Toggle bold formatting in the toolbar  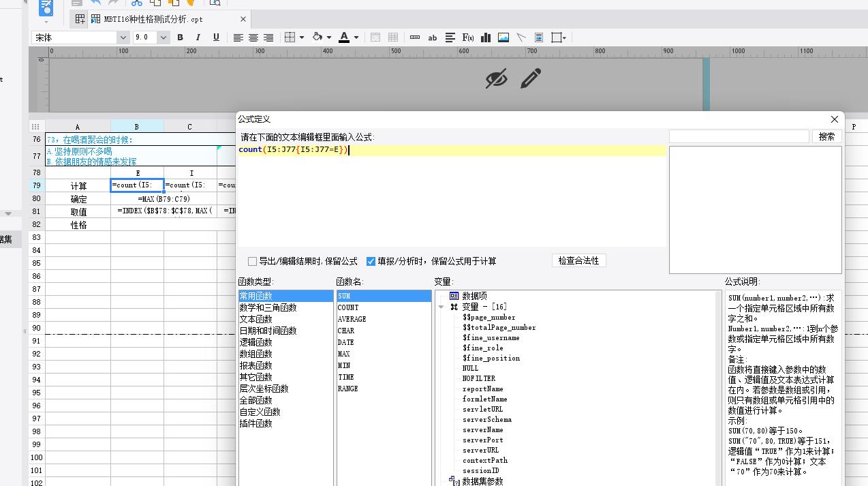click(181, 37)
